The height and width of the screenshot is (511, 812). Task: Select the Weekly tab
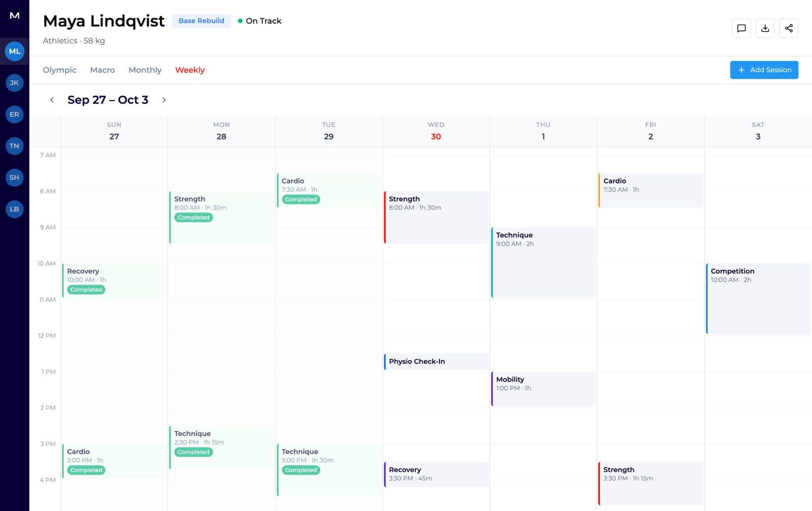[190, 70]
